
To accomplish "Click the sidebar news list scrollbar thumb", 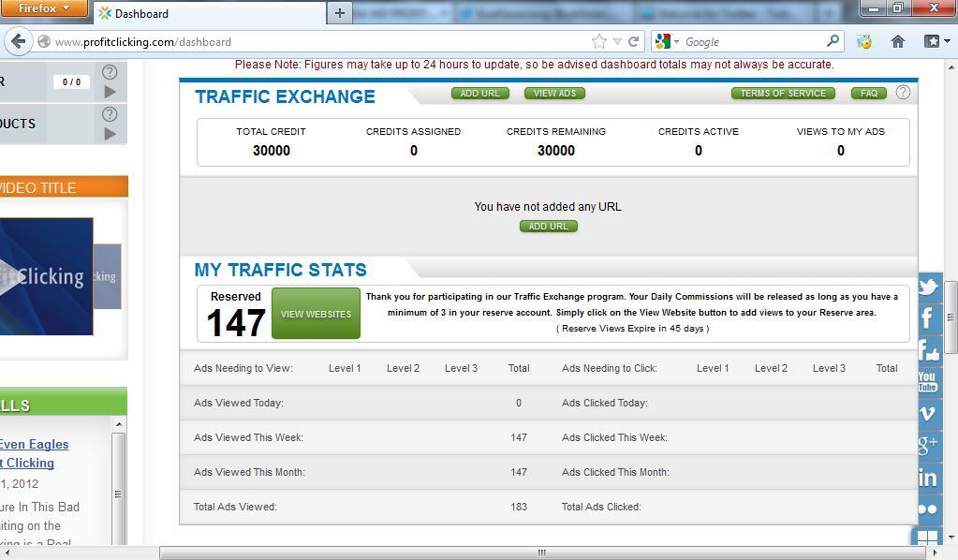I will (x=119, y=494).
